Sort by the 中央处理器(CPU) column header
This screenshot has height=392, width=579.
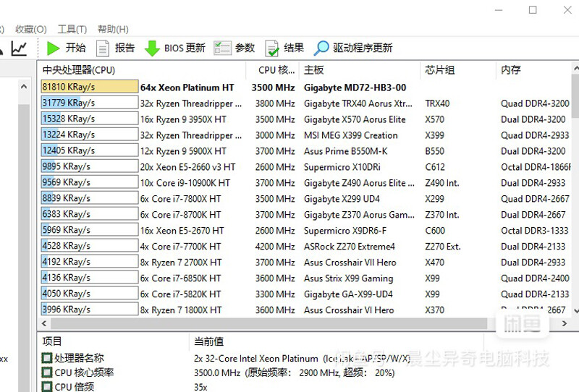79,70
